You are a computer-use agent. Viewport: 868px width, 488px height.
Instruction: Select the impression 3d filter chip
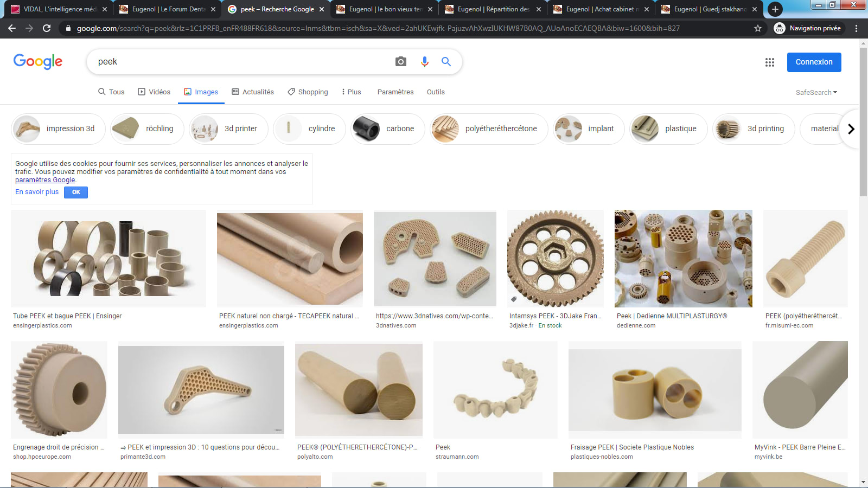pos(59,129)
